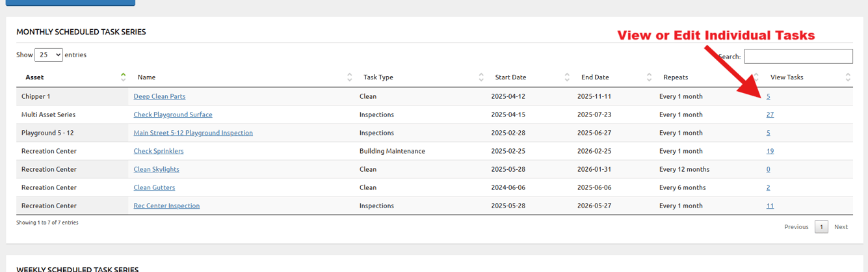View the 2 tasks for Clean Gutters

pyautogui.click(x=769, y=187)
